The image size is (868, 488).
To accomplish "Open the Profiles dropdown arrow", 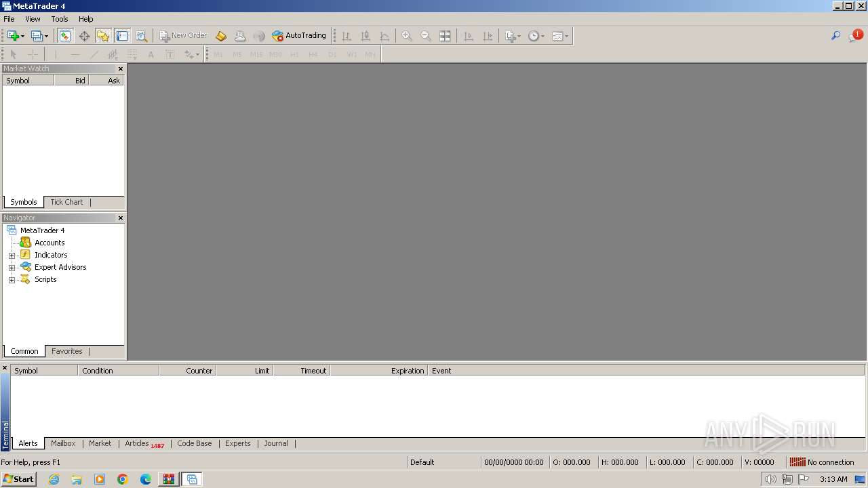I will click(46, 36).
